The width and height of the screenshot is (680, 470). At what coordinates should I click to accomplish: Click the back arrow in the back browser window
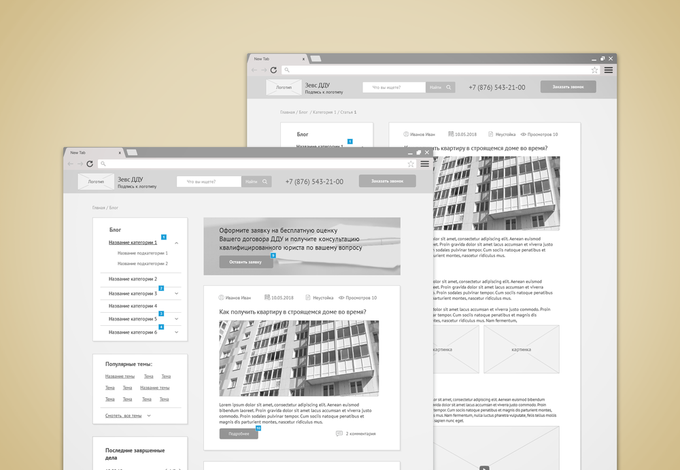click(x=254, y=70)
